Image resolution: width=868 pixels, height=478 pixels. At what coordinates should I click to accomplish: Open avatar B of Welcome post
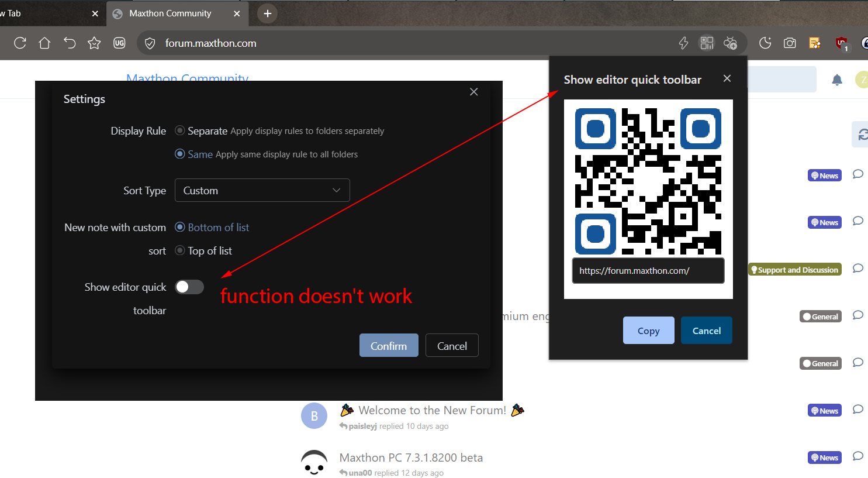click(314, 416)
